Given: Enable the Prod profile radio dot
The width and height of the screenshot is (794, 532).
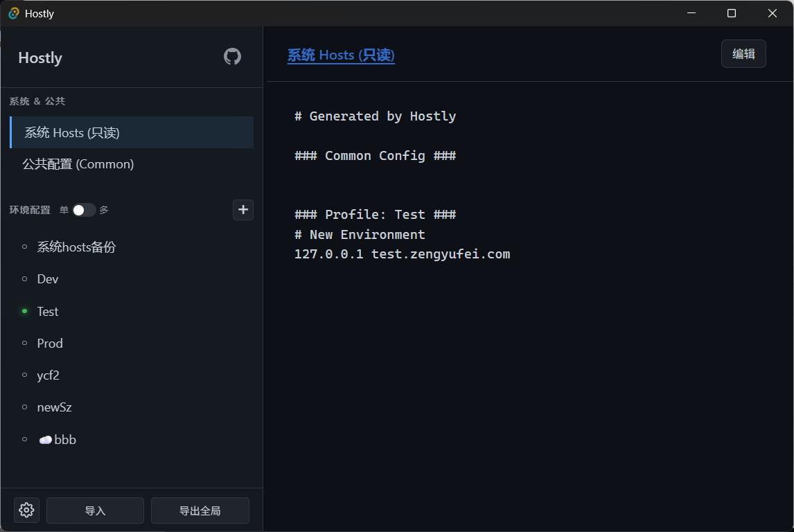Looking at the screenshot, I should (26, 343).
